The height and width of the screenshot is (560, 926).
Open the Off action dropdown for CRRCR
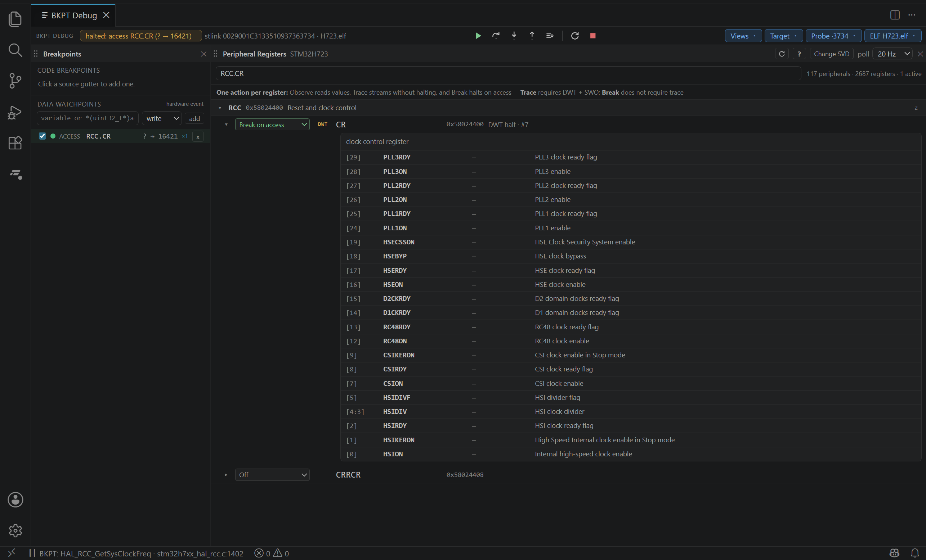(272, 475)
